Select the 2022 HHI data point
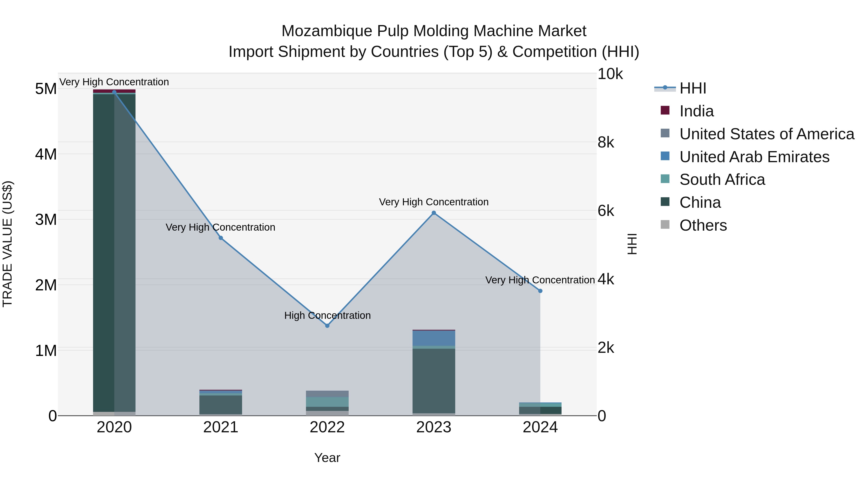 [x=327, y=326]
